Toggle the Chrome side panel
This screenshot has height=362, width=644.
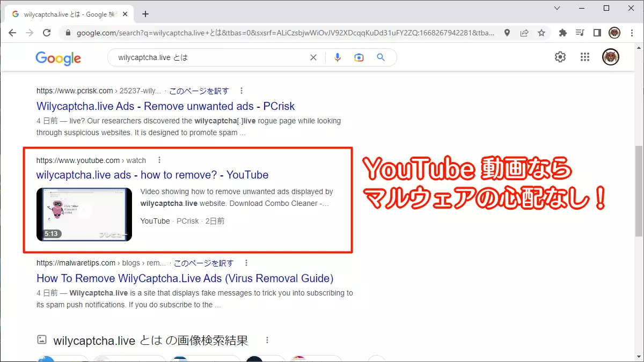coord(597,33)
